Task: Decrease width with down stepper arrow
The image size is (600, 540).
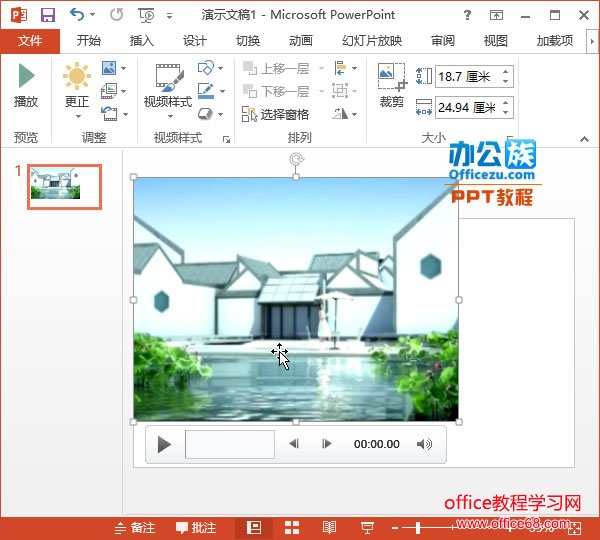Action: coord(505,113)
